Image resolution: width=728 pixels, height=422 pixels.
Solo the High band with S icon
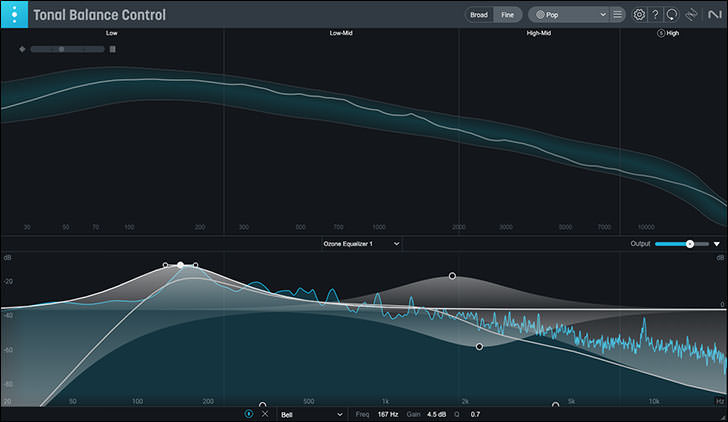click(661, 33)
